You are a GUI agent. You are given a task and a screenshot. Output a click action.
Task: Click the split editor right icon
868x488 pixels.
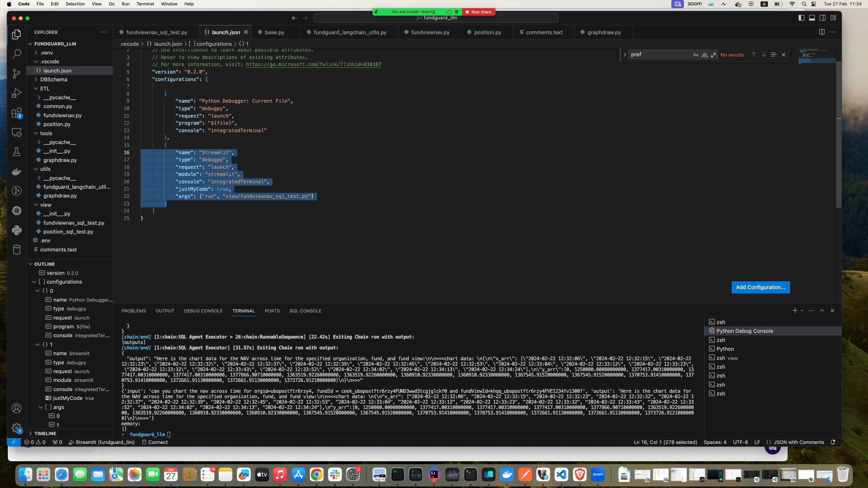[x=822, y=32]
